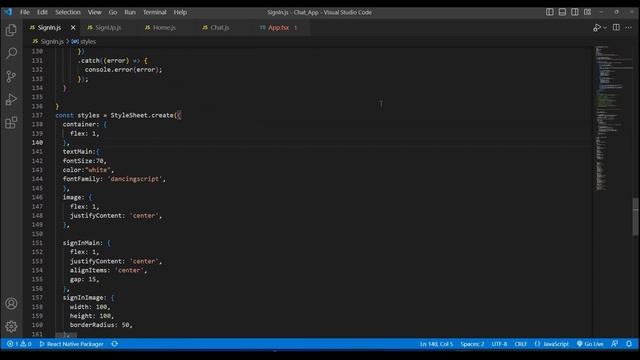This screenshot has width=640, height=360.
Task: Open editor More Actions ellipsis
Action: 629,28
